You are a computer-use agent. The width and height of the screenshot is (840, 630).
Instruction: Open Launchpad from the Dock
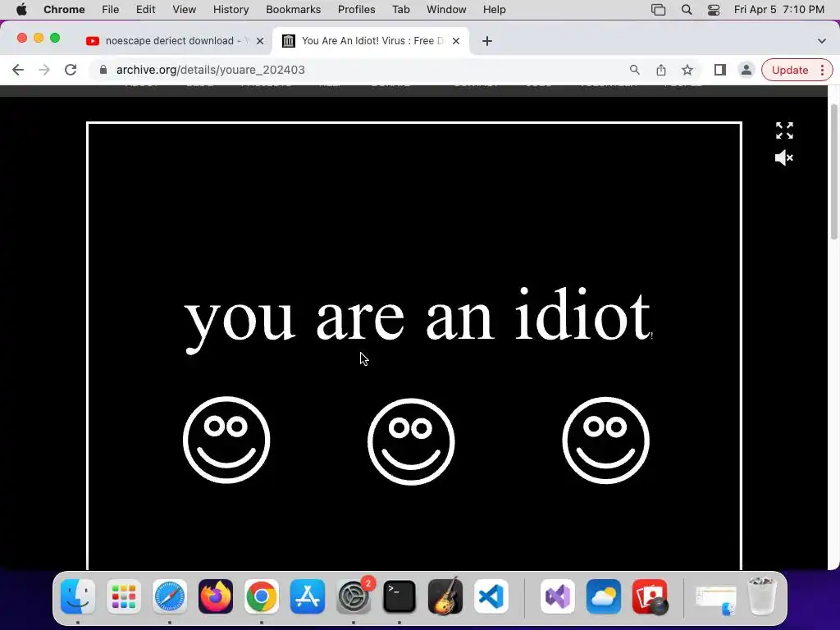coord(124,596)
